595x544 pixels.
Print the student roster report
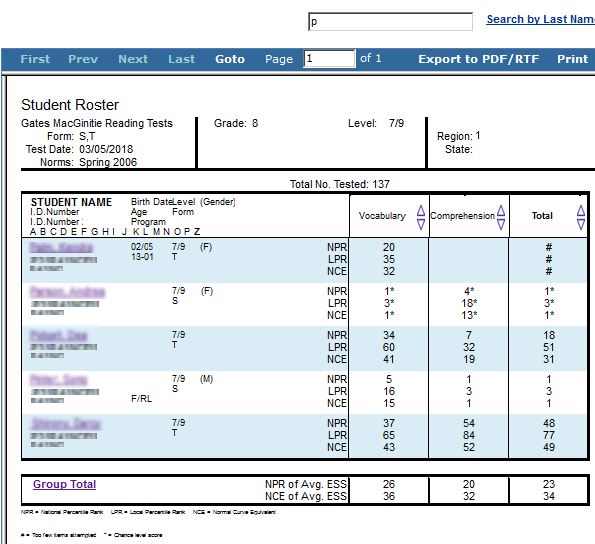(x=572, y=59)
